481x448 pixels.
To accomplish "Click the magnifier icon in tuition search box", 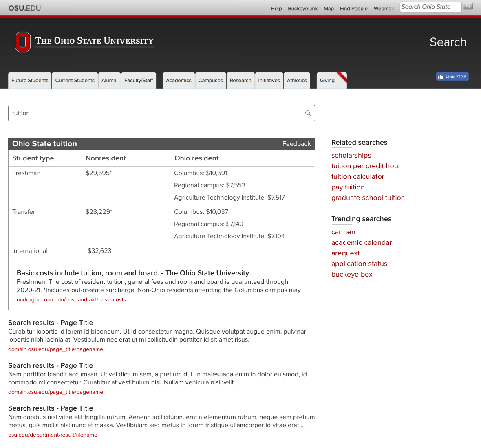I will tap(308, 113).
